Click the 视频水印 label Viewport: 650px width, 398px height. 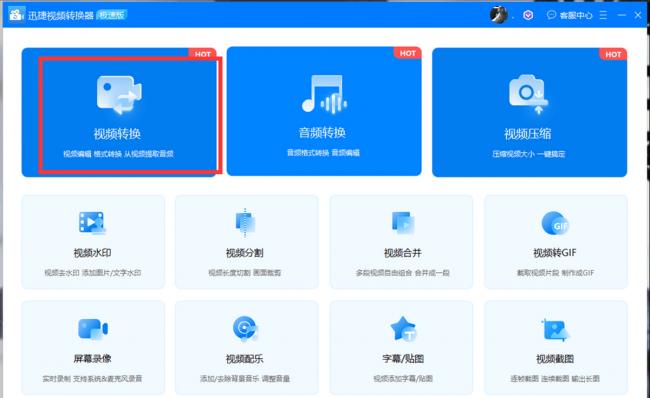coord(92,253)
